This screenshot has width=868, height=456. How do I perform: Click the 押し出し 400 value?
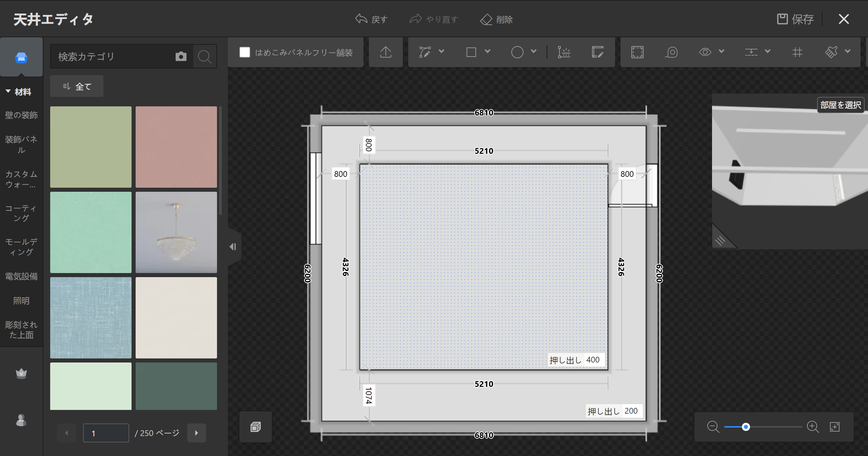tap(593, 360)
